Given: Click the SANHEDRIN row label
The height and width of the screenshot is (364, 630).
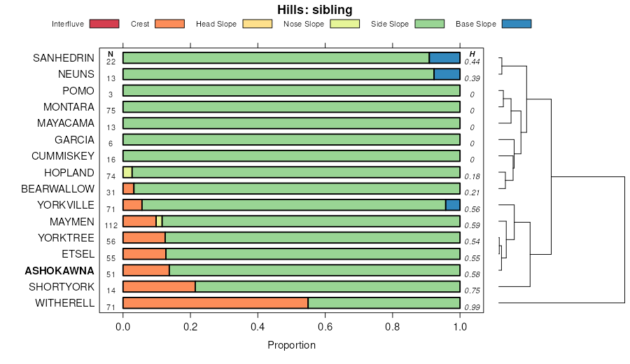Looking at the screenshot, I should 64,58.
